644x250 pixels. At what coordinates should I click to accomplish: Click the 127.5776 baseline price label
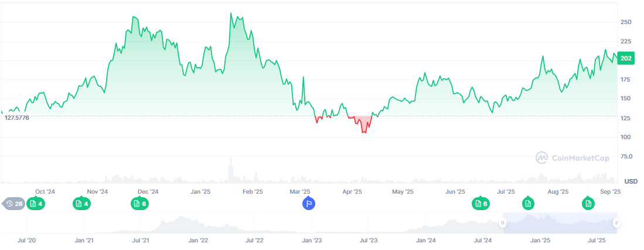pyautogui.click(x=16, y=117)
